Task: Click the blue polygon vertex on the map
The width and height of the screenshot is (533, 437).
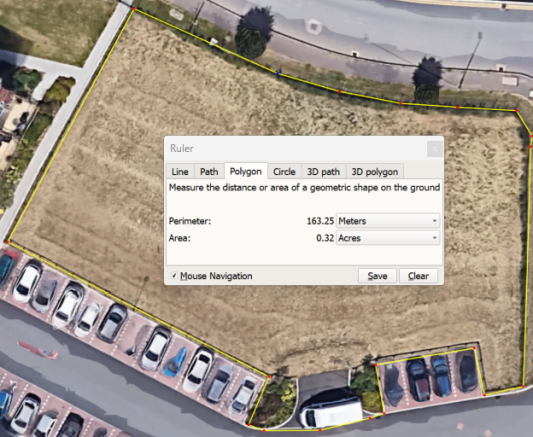Action: click(x=278, y=73)
